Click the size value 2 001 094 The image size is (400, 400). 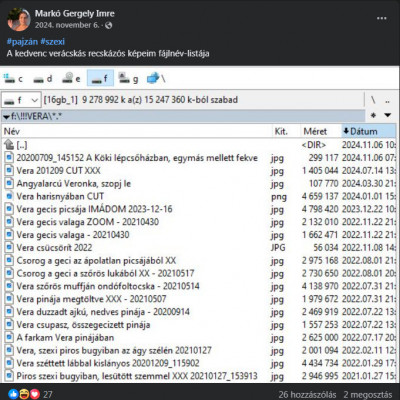click(x=320, y=350)
